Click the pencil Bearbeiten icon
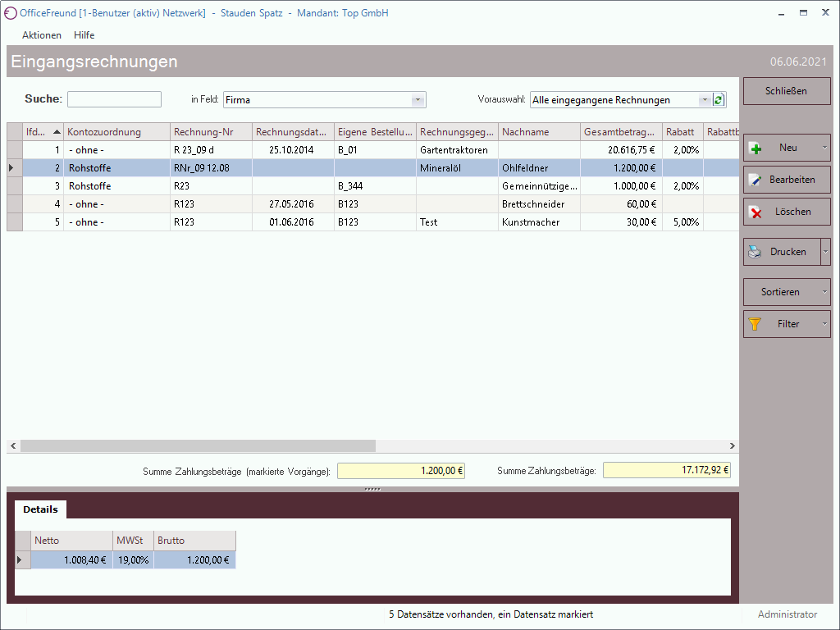Image resolution: width=840 pixels, height=630 pixels. pos(756,180)
